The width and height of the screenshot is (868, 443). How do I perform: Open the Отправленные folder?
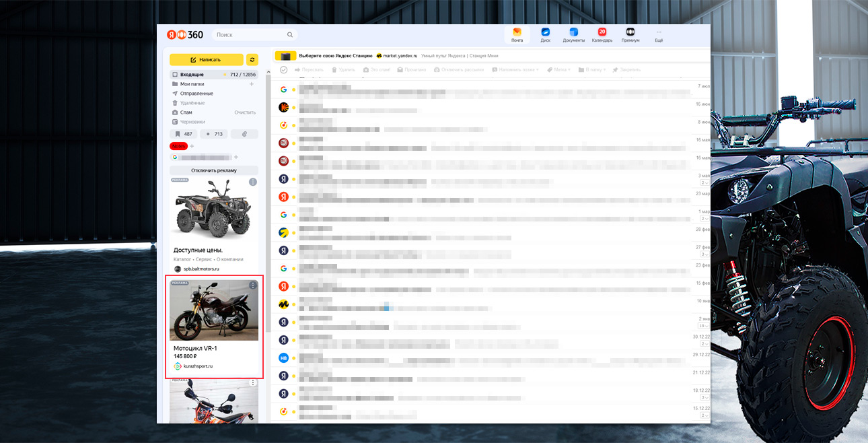196,94
